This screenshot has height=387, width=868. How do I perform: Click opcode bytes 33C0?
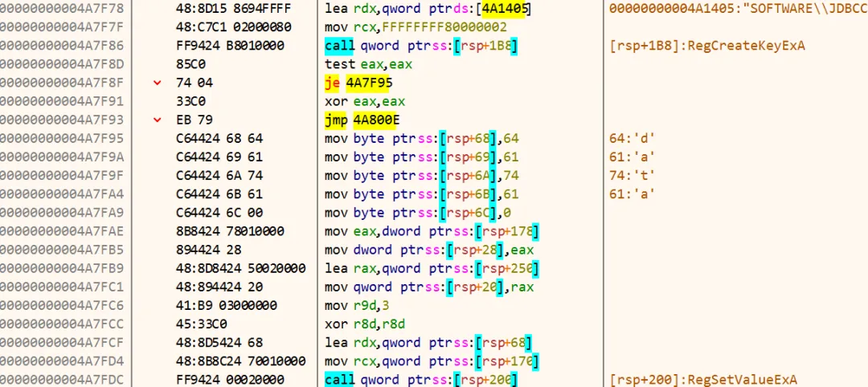tap(190, 102)
